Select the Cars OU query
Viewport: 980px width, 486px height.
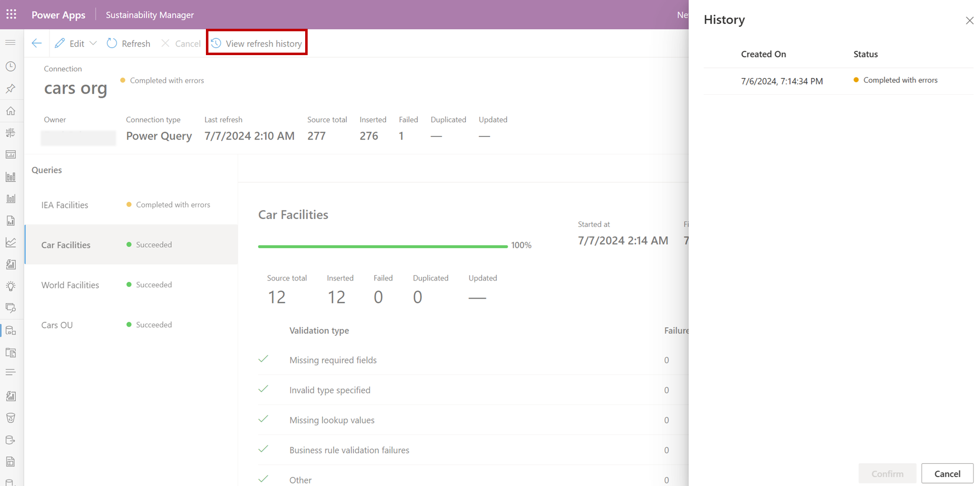click(131, 325)
